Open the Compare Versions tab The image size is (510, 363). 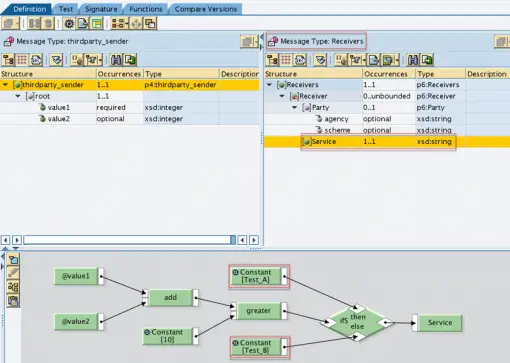[206, 9]
